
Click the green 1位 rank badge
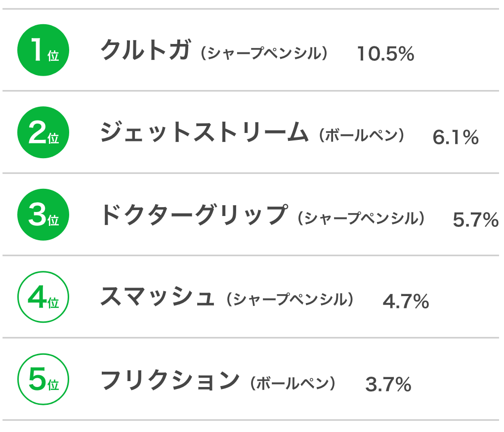pyautogui.click(x=43, y=50)
